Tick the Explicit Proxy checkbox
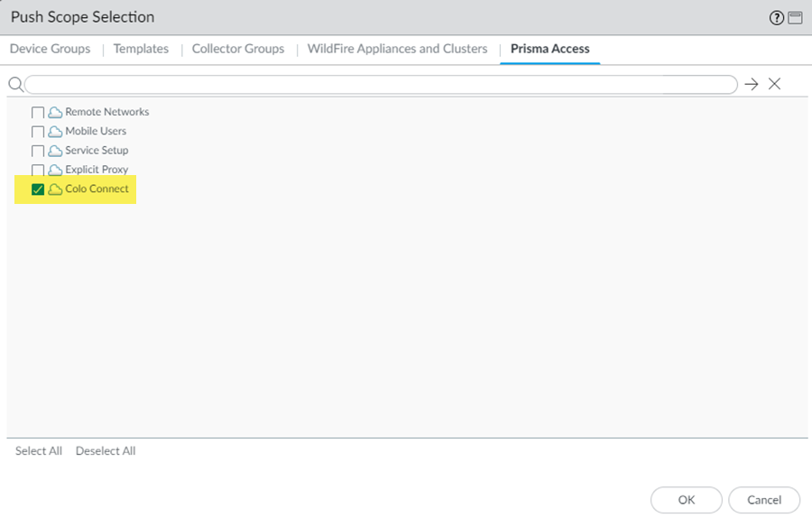The image size is (812, 527). click(38, 170)
